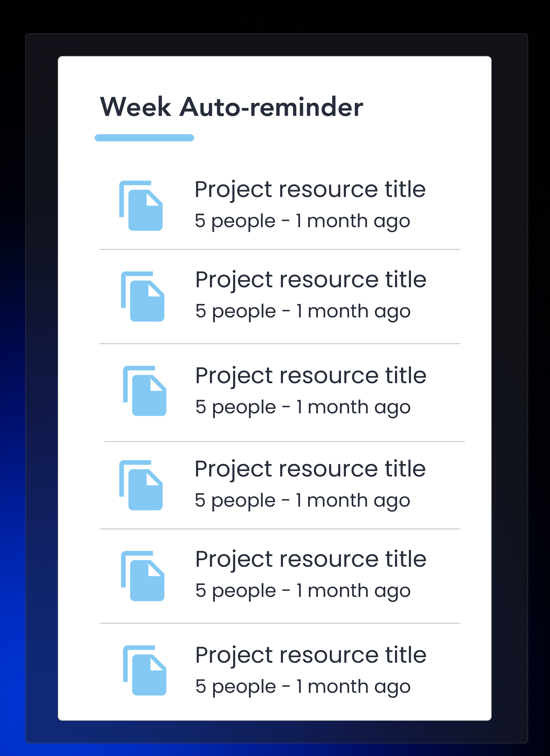Screen dimensions: 550x756
Task: Click the second row's document copy icon
Action: coord(143,296)
